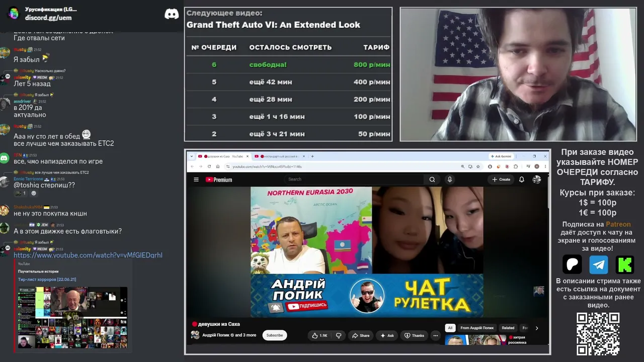This screenshot has width=644, height=362.
Task: Open the YouTube account avatar menu
Action: click(537, 179)
